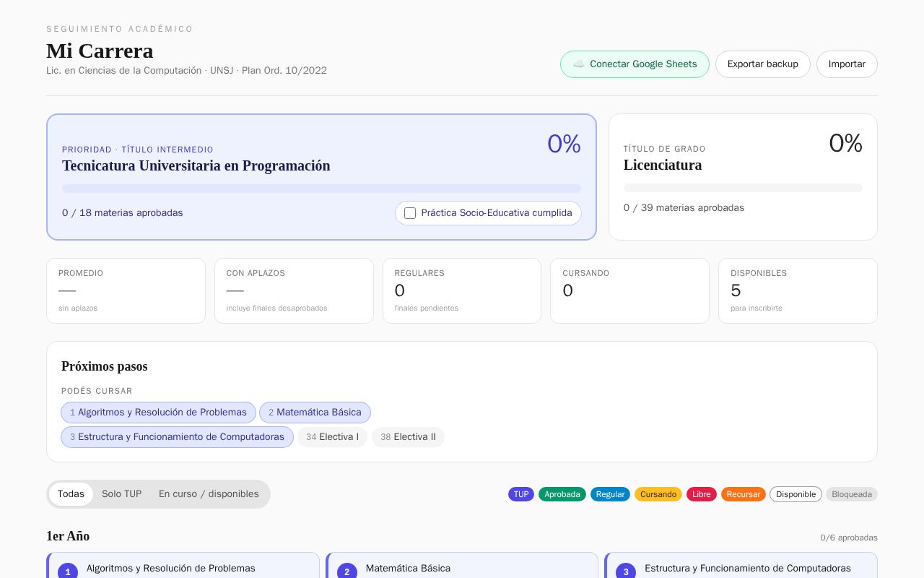The height and width of the screenshot is (578, 924).
Task: Click the cloud icon on Conectar Google Sheets
Action: pyautogui.click(x=579, y=64)
